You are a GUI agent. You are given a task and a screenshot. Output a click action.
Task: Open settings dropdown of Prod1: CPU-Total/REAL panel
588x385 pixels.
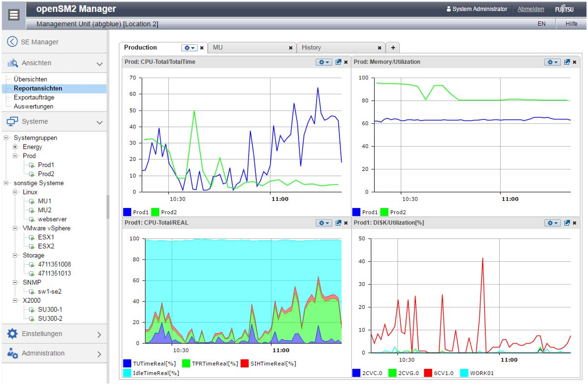pyautogui.click(x=324, y=223)
